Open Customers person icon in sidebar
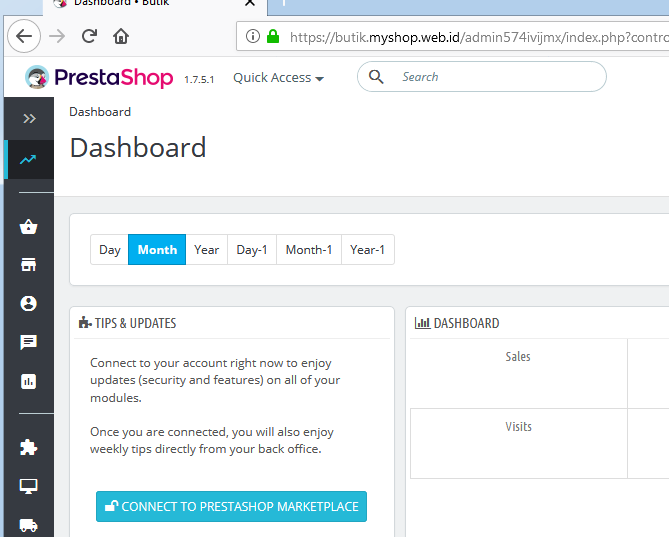The image size is (669, 537). click(29, 304)
